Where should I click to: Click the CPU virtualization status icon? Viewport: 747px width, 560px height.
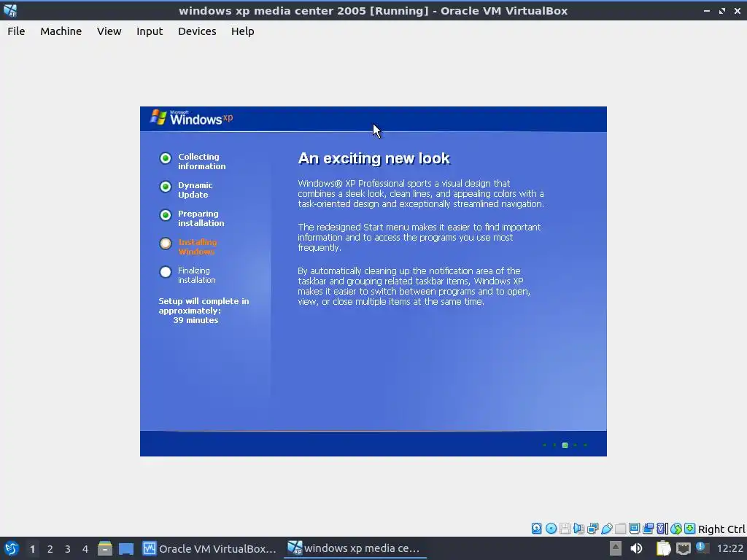pos(662,529)
